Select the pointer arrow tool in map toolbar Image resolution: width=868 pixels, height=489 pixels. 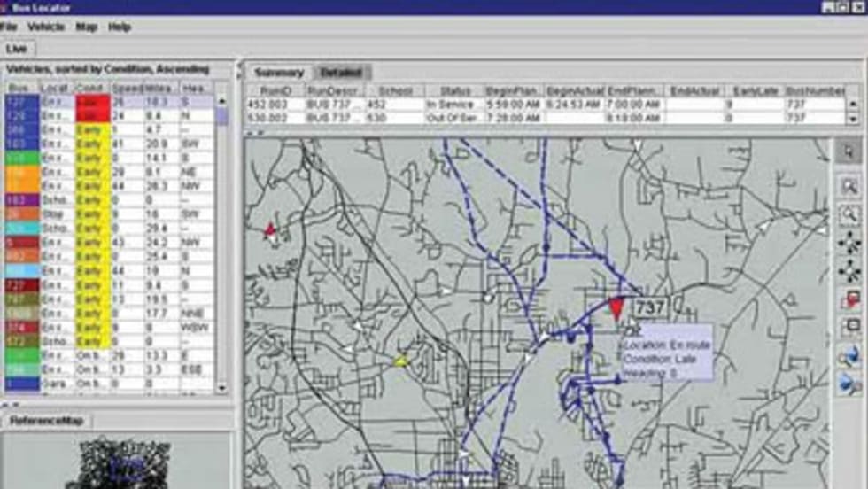[849, 151]
